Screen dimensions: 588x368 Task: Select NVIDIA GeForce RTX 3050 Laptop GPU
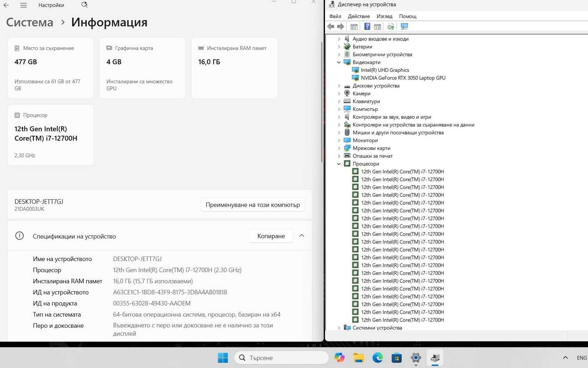403,78
